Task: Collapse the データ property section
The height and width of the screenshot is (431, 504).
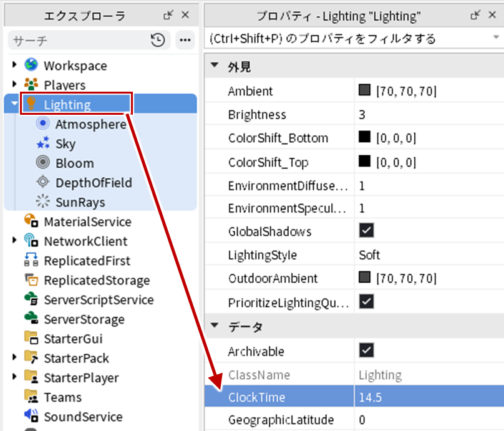Action: [215, 325]
